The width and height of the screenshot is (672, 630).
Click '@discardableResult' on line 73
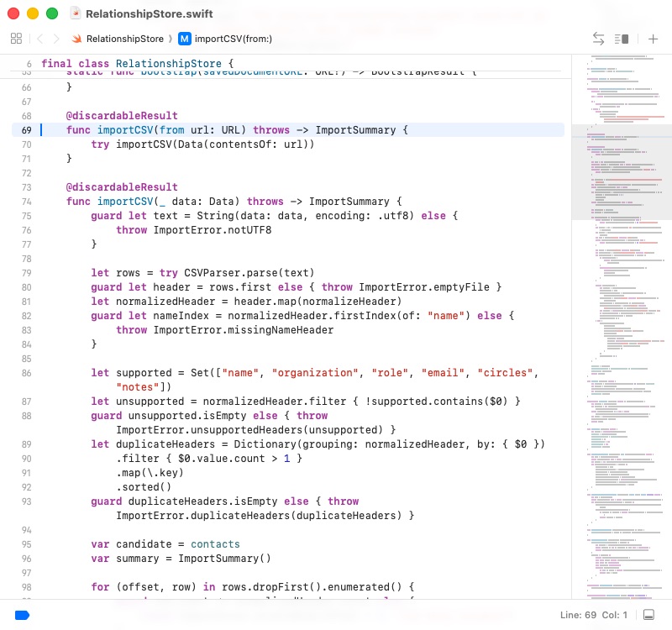point(122,187)
